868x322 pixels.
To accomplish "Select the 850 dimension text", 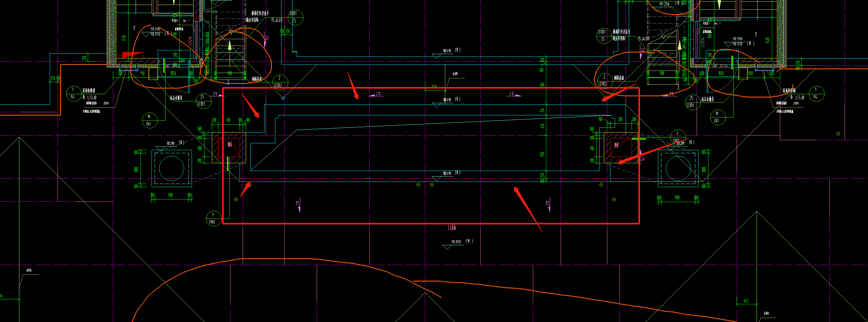I will pyautogui.click(x=750, y=73).
